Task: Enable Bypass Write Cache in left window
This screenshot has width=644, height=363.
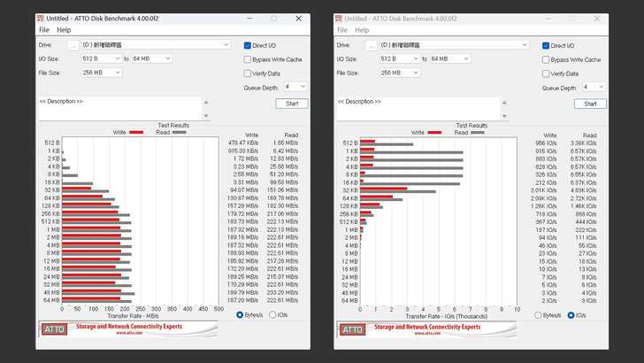Action: (248, 59)
